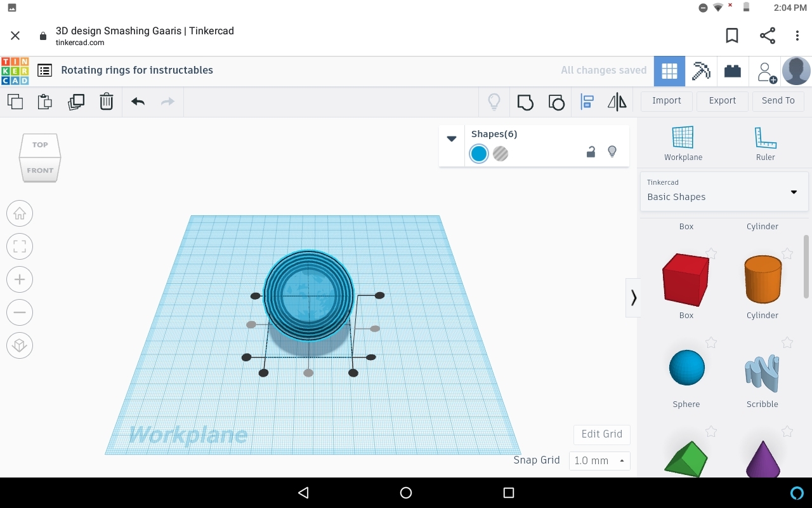Click the TOP face of view cube

40,145
